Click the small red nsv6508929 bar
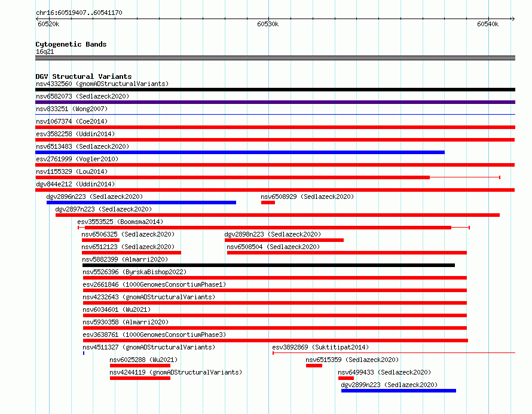Image resolution: width=532 pixels, height=414 pixels. click(x=268, y=203)
